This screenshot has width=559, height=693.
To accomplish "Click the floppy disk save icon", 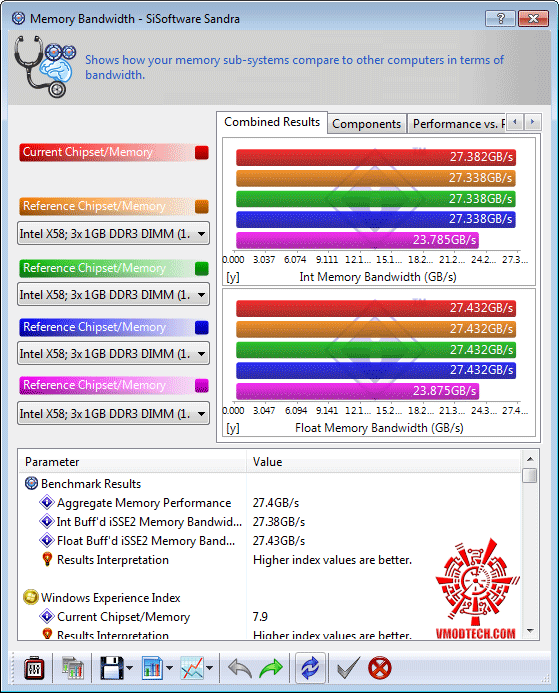I will [111, 668].
